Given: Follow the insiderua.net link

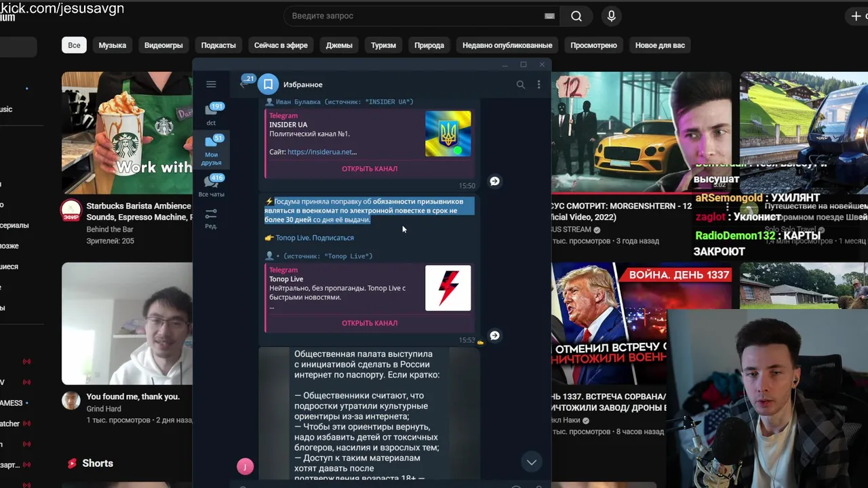Looking at the screenshot, I should click(x=321, y=152).
